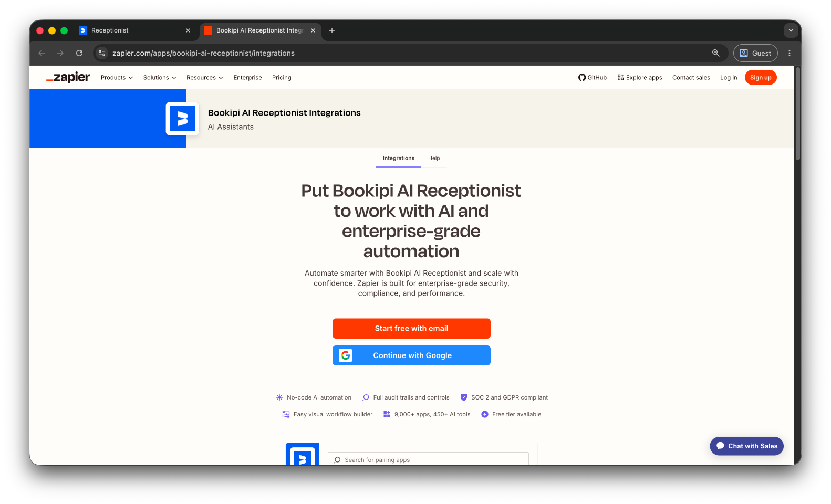Image resolution: width=831 pixels, height=504 pixels.
Task: Click the chat bubble icon in Chat with Sales
Action: [x=720, y=446]
